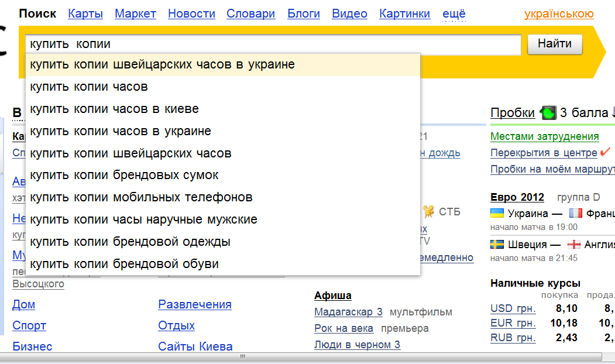This screenshot has height=364, width=615.
Task: Click the Sweden flag icon
Action: (x=497, y=244)
